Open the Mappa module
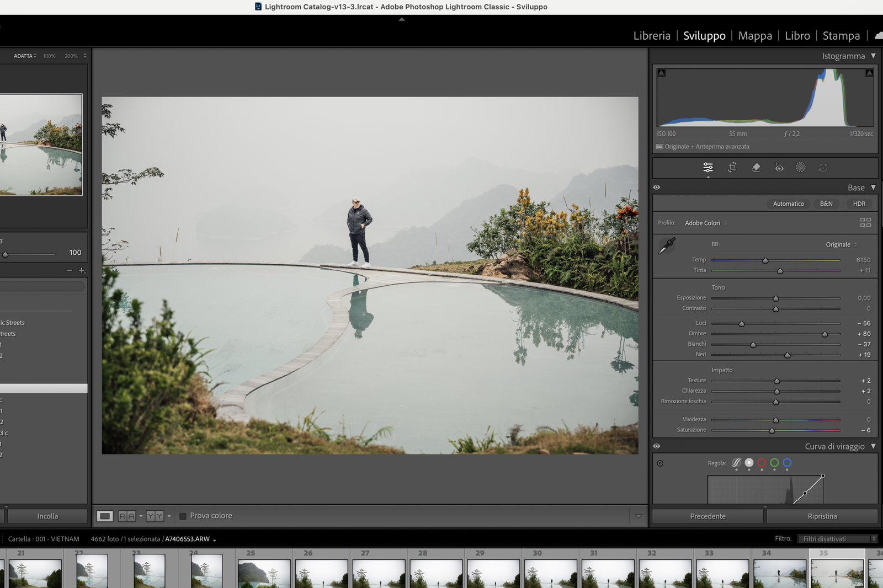The height and width of the screenshot is (588, 883). 754,36
